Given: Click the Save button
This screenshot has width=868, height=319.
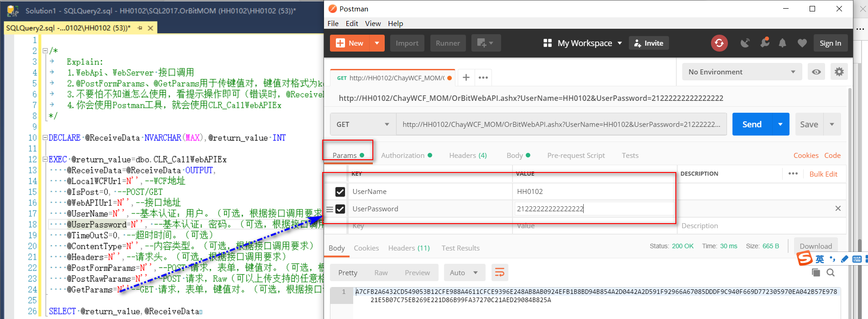Looking at the screenshot, I should click(809, 124).
